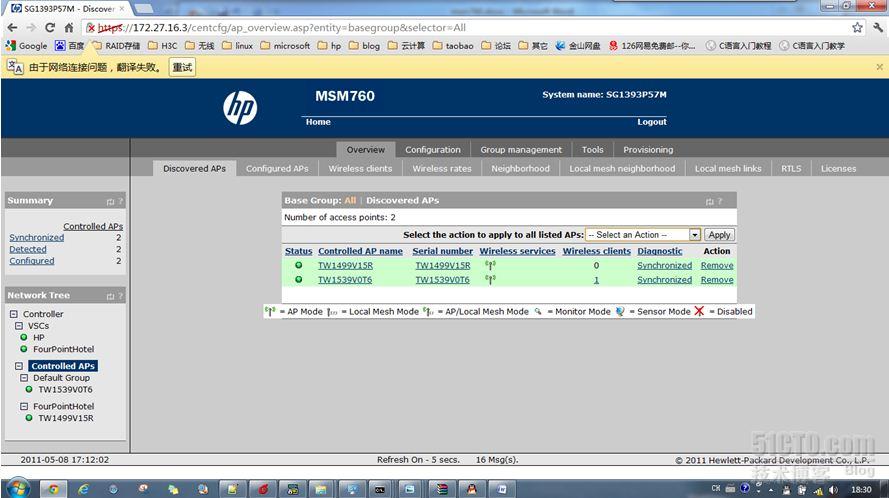
Task: Select TW1539V0T6 in the Network Tree
Action: pyautogui.click(x=65, y=389)
